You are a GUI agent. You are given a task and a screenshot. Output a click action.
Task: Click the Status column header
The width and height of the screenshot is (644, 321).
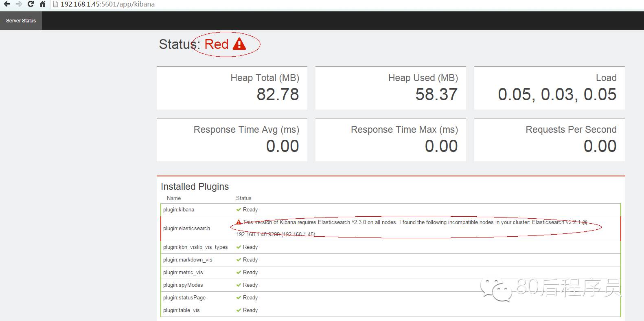[243, 198]
